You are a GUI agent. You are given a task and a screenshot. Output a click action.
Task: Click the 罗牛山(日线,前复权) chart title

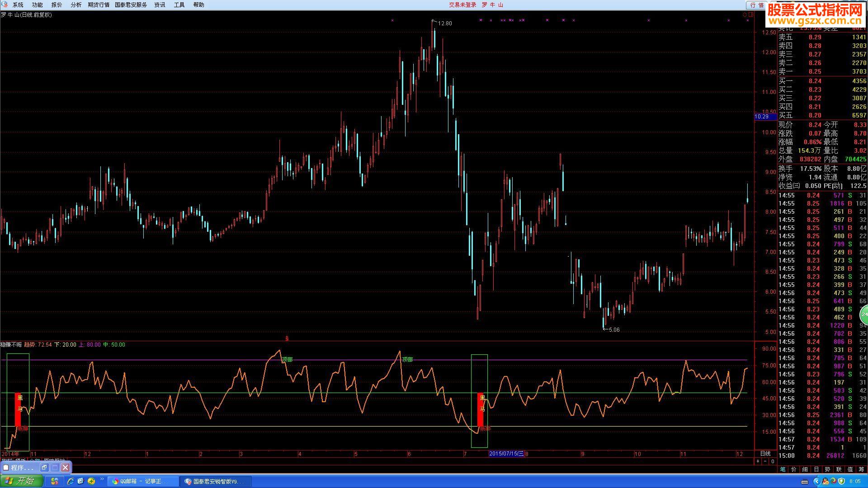click(x=27, y=15)
